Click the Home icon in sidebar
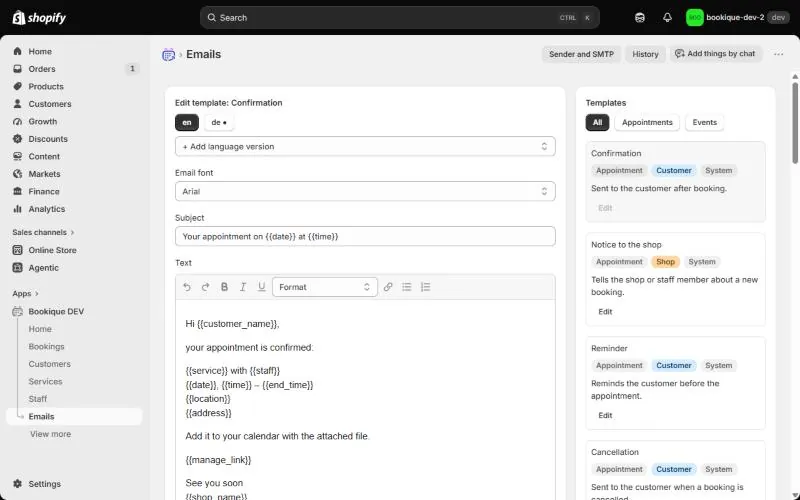 click(x=18, y=52)
